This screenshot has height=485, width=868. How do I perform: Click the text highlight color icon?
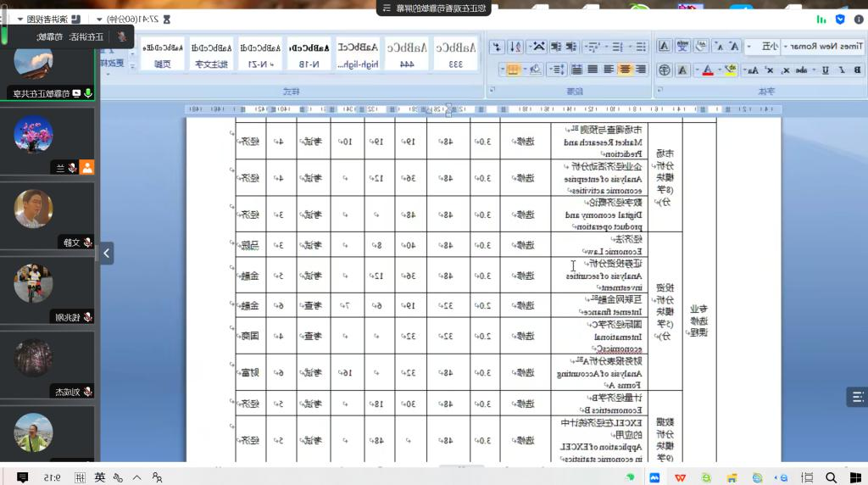pos(730,70)
